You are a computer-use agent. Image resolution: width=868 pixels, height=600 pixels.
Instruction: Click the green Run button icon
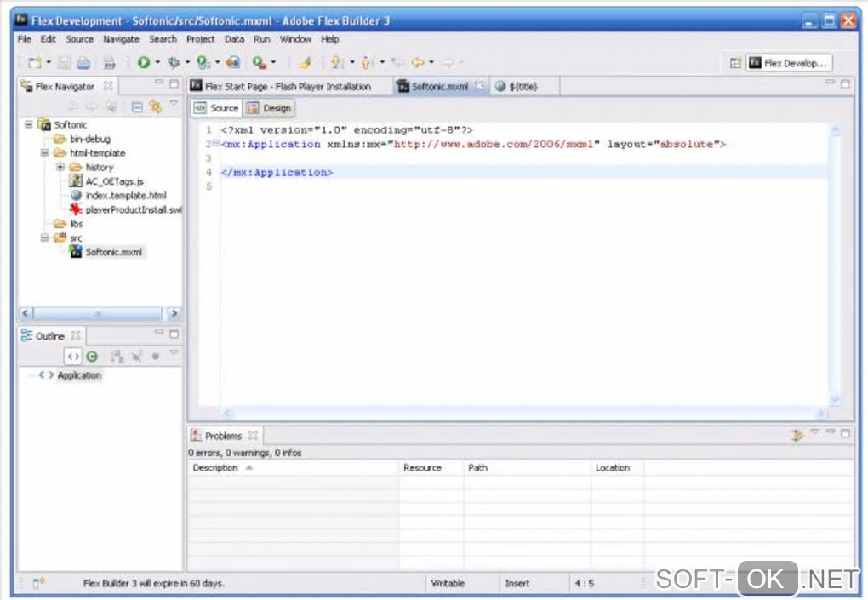point(143,62)
